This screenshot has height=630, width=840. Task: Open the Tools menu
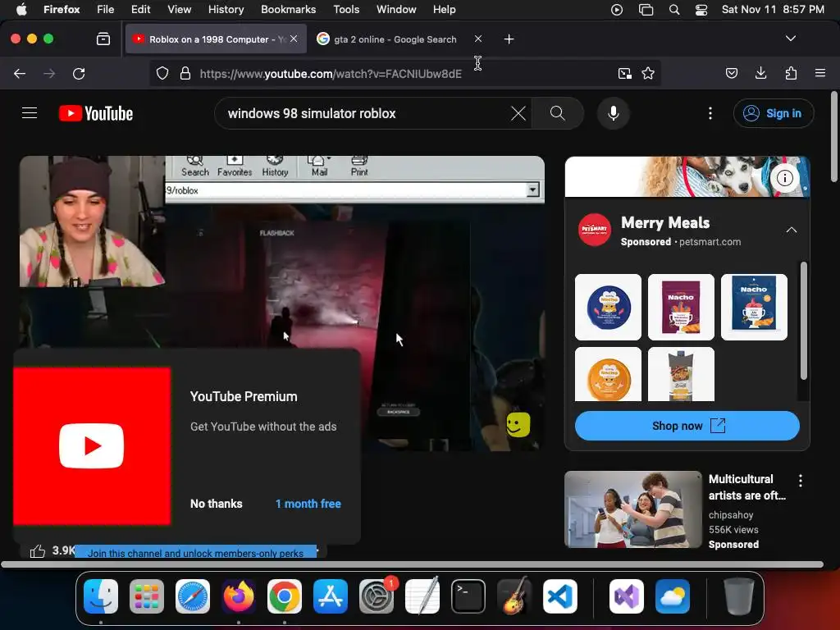pos(346,9)
